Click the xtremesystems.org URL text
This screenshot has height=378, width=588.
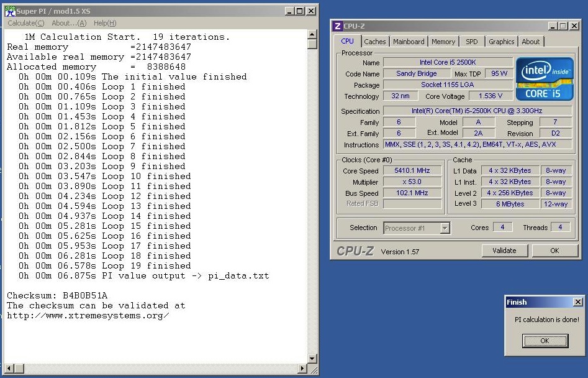point(88,316)
